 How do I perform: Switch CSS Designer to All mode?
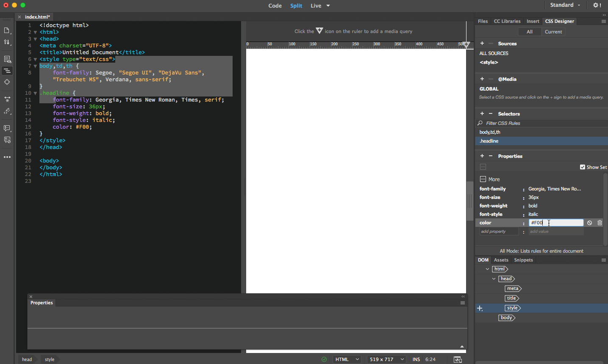[529, 32]
